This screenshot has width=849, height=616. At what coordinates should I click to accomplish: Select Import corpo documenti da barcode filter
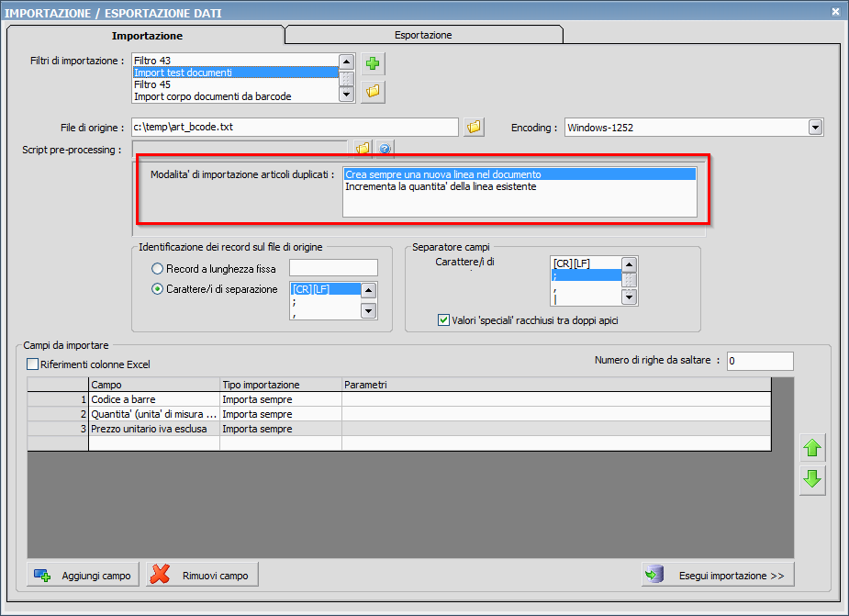coord(236,96)
